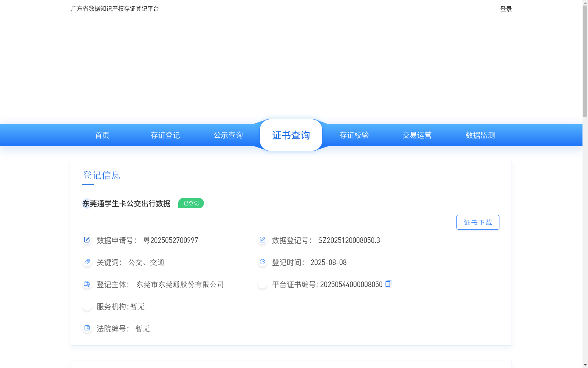Image resolution: width=588 pixels, height=368 pixels.
Task: Click the scrollbar down arrow
Action: click(585, 365)
